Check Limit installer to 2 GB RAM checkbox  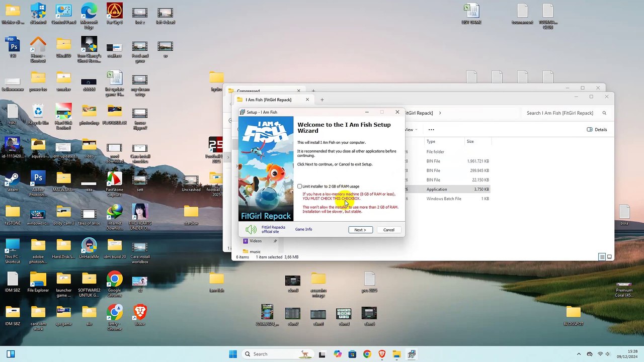coord(300,187)
